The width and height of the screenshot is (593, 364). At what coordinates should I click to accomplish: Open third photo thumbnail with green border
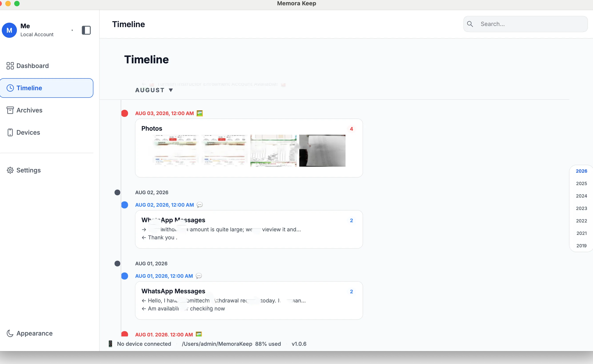click(273, 150)
